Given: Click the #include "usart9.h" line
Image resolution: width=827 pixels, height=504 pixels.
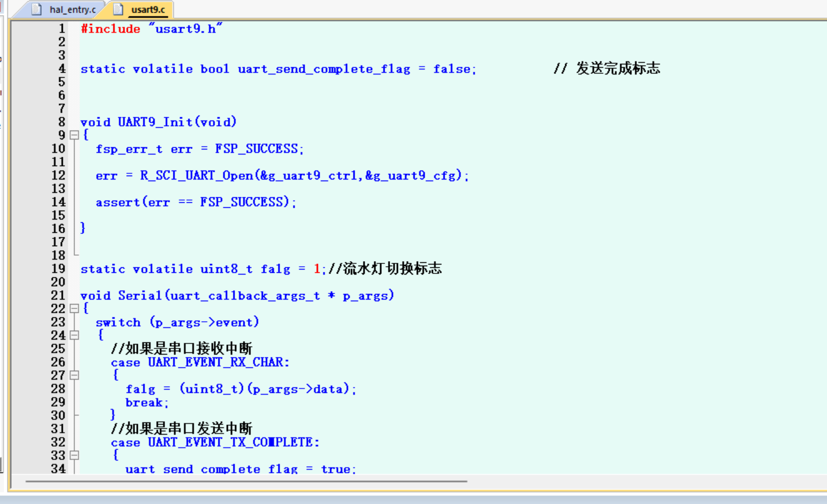Looking at the screenshot, I should (x=151, y=28).
